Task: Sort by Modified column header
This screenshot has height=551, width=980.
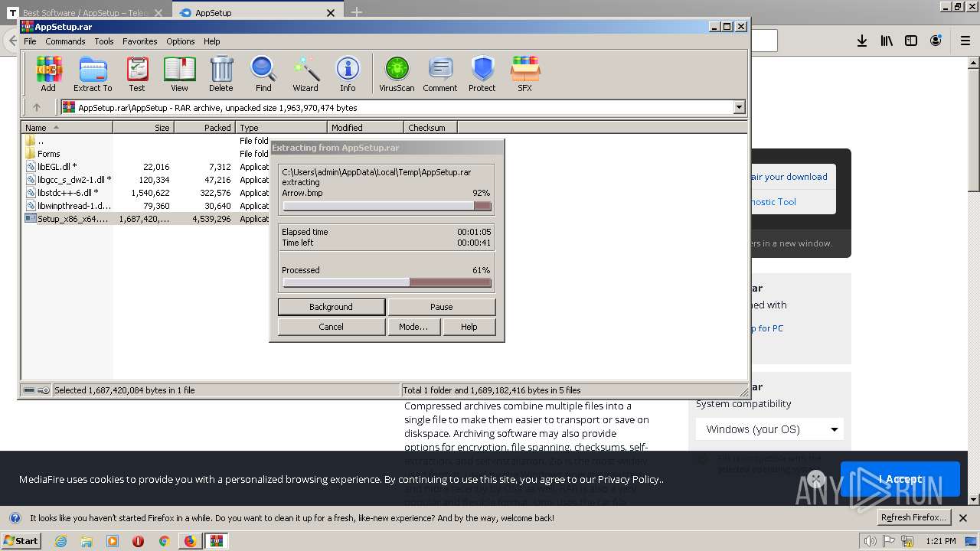Action: point(365,128)
